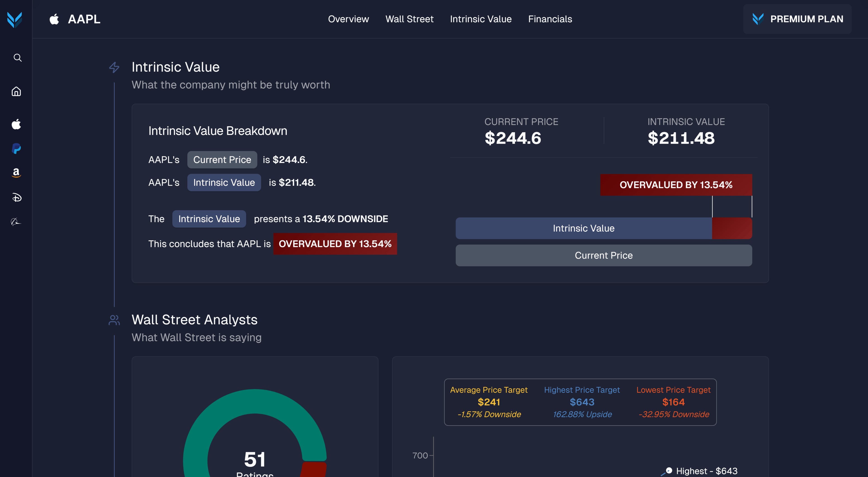This screenshot has height=477, width=868.
Task: Click the red overvalued portion of the bar
Action: pyautogui.click(x=732, y=228)
